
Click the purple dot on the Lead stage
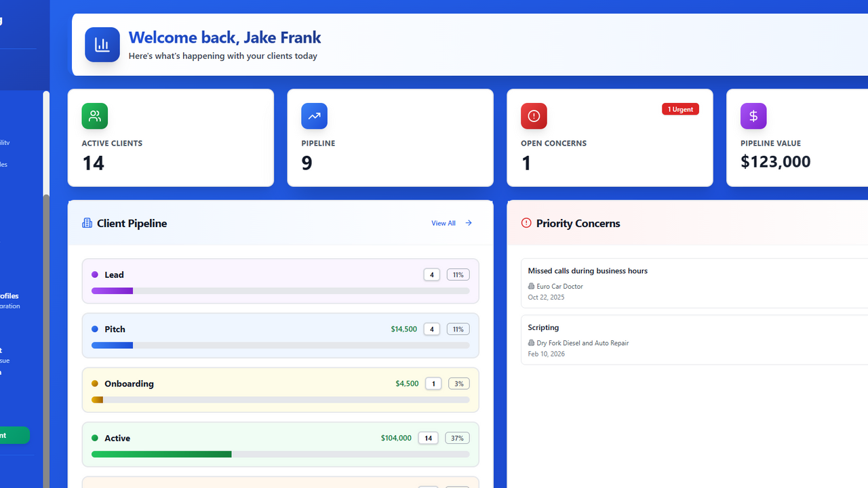(x=95, y=274)
